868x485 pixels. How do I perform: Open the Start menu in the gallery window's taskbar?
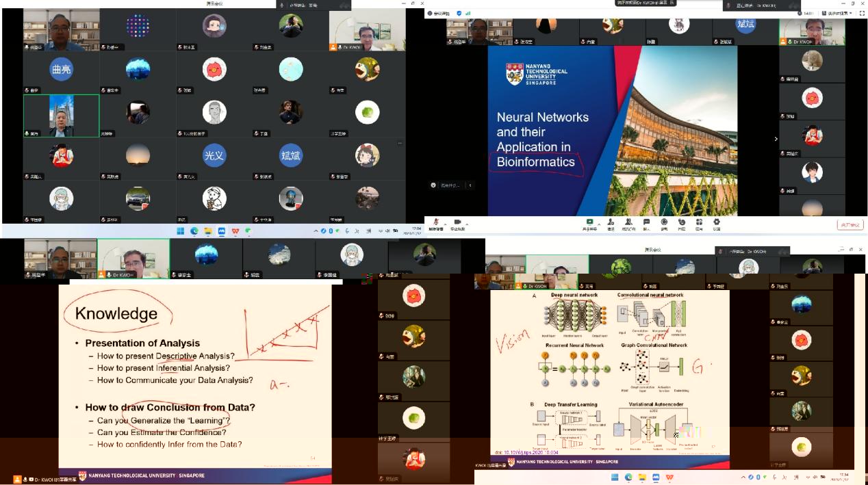click(181, 231)
